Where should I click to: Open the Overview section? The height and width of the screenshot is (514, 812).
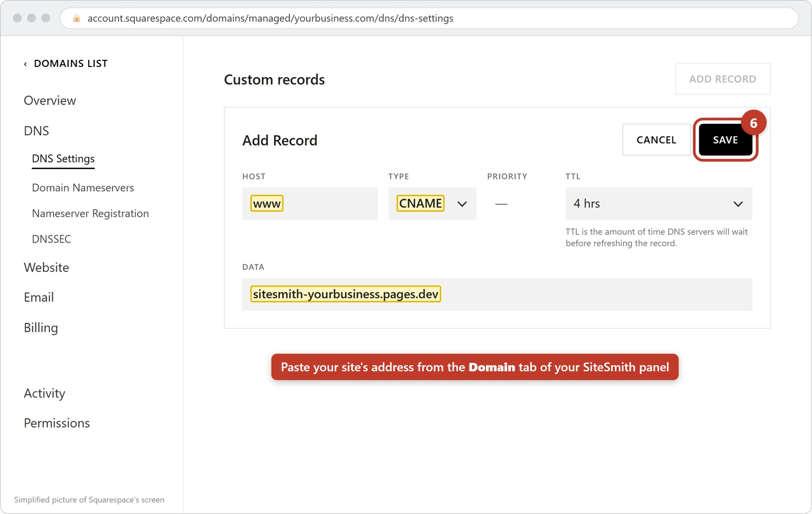(x=50, y=100)
